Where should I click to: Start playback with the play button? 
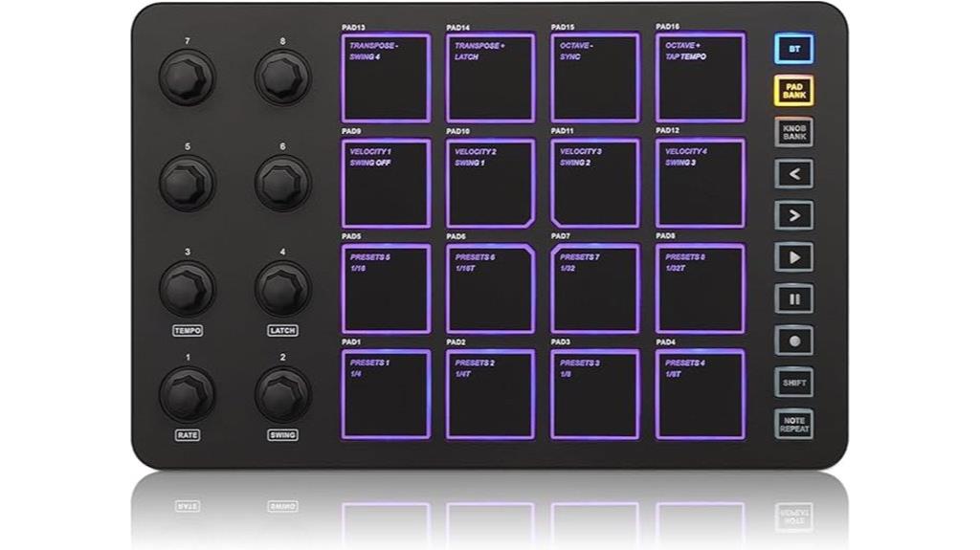coord(793,257)
